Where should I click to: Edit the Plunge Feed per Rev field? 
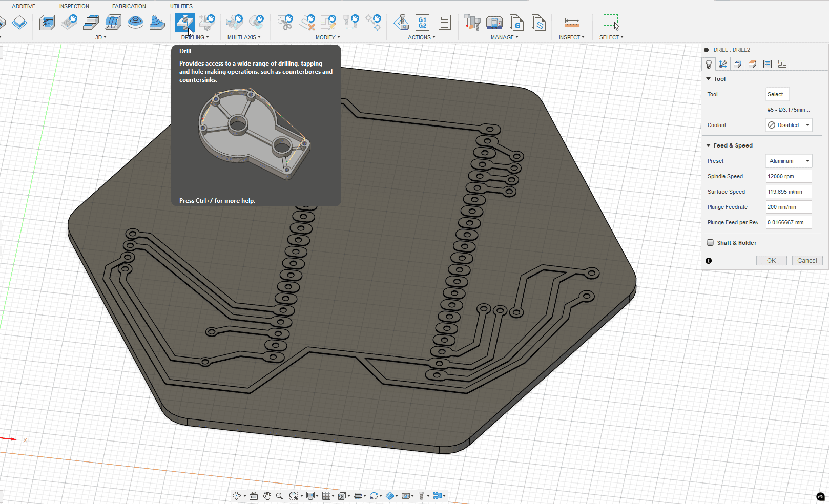(789, 222)
